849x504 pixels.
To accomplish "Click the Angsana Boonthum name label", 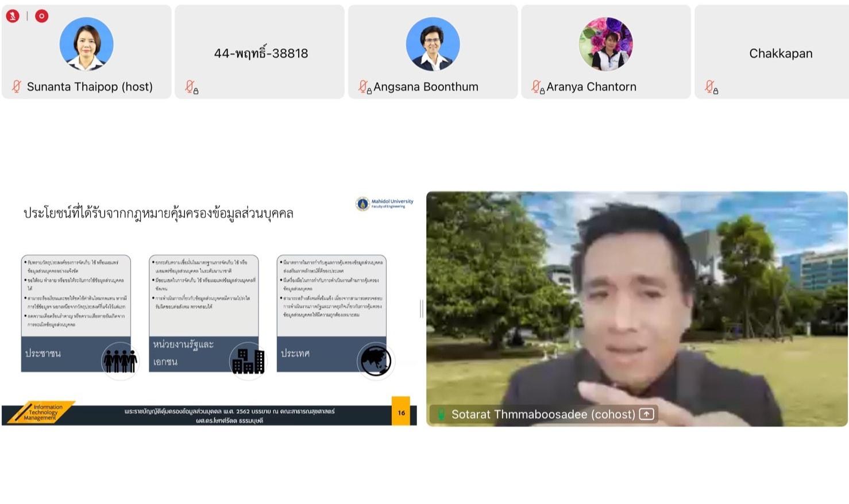I will click(x=426, y=87).
